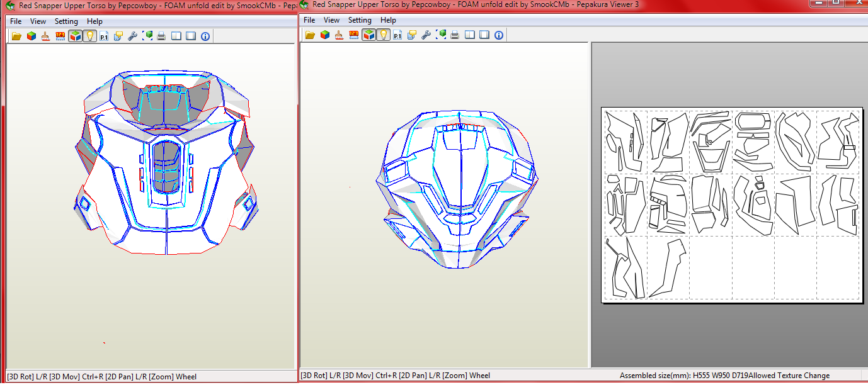Viewport: 868px width, 385px height.
Task: Open the Help menu in Pepakura Viewer 3 window
Action: point(388,20)
